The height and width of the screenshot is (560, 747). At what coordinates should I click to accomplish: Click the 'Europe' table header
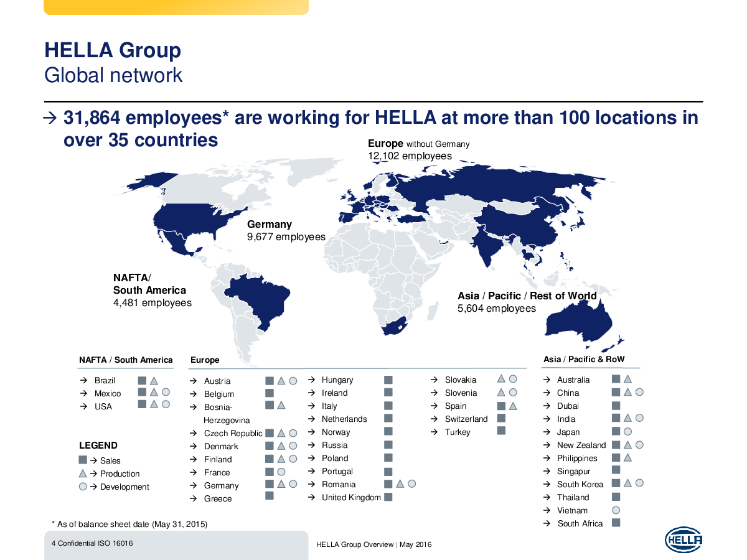[x=205, y=360]
